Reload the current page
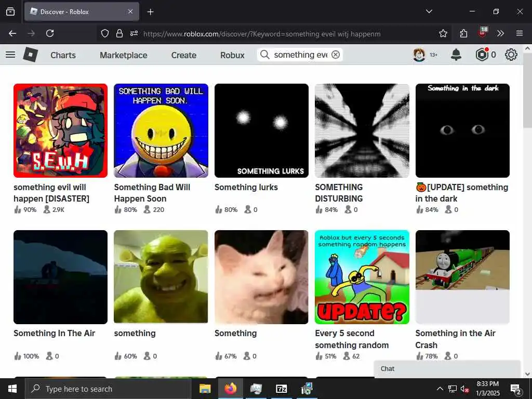Viewport: 532px width, 399px height. (50, 33)
